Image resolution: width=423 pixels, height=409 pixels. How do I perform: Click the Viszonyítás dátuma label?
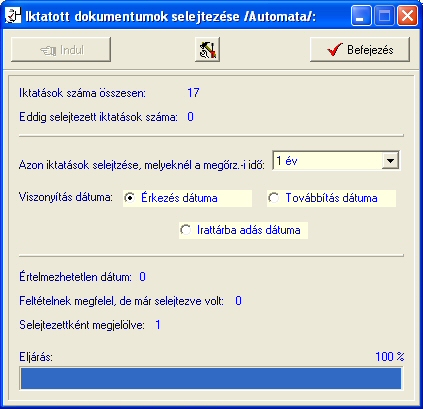(x=66, y=197)
